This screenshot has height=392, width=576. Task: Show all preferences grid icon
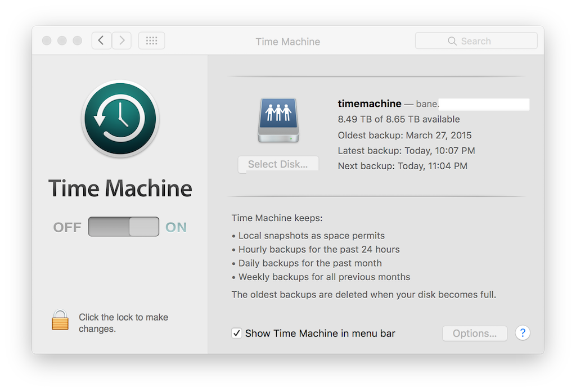tap(151, 40)
